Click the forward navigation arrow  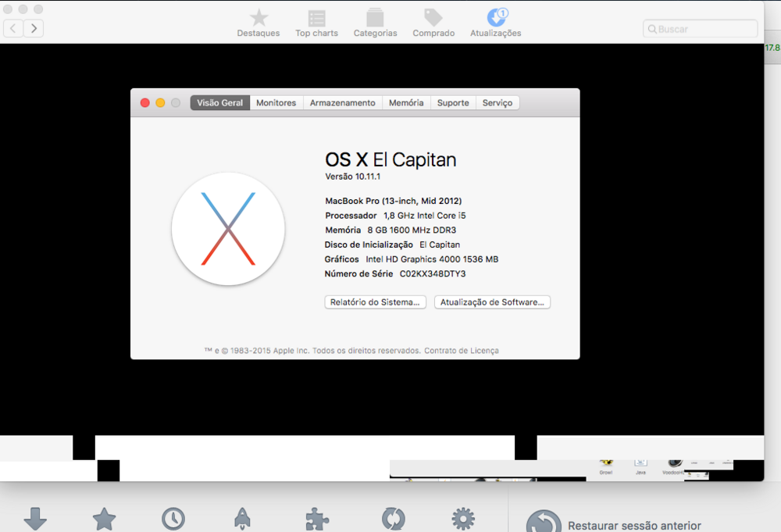point(34,29)
